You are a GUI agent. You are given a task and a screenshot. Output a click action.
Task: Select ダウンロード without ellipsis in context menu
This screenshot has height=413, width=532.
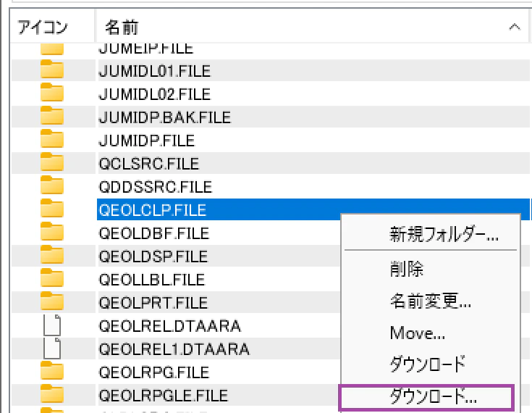pyautogui.click(x=430, y=364)
